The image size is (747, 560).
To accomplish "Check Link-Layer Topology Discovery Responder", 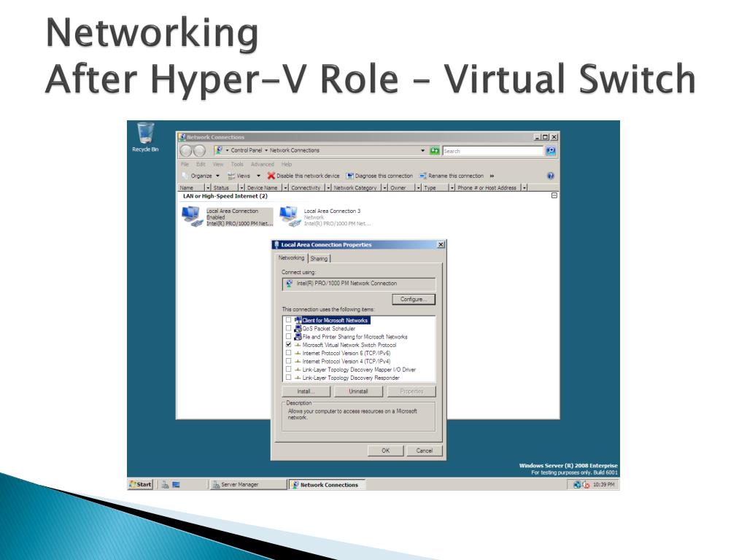I will point(288,377).
